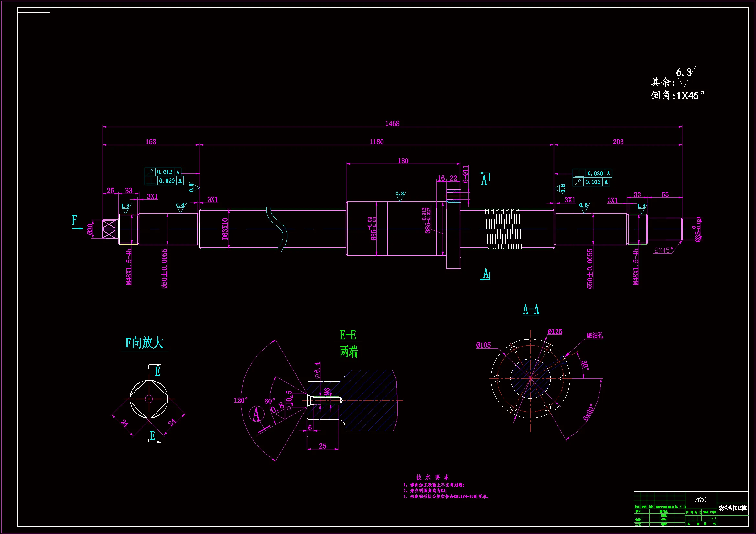Select the F向放大 view label
The image size is (756, 534).
pyautogui.click(x=144, y=343)
